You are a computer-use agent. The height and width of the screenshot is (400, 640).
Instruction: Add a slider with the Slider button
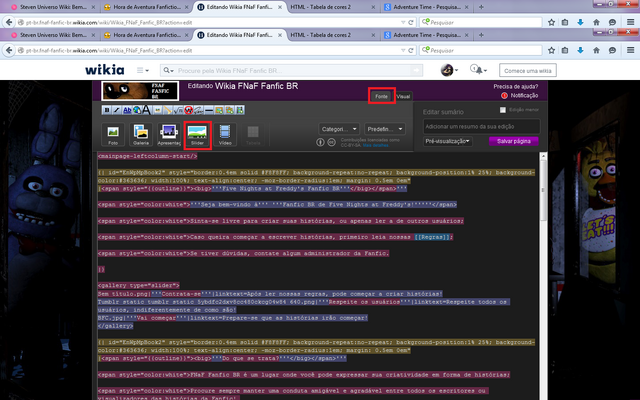(197, 135)
